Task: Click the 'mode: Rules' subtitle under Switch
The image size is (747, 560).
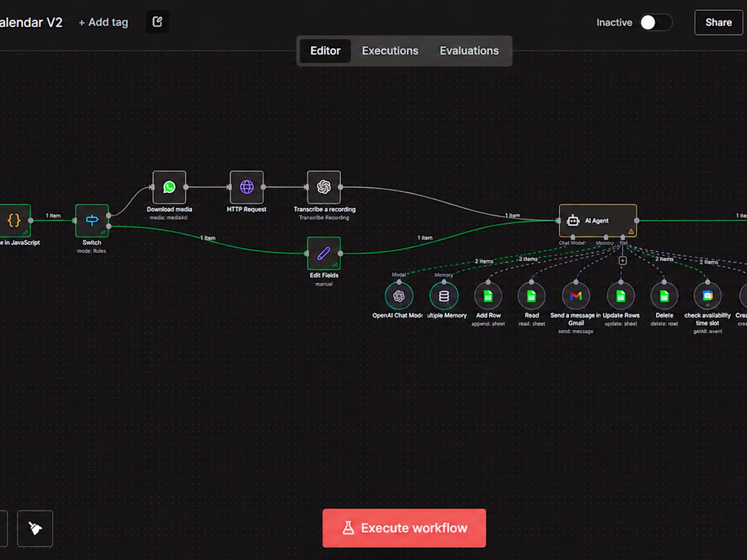Action: 92,251
